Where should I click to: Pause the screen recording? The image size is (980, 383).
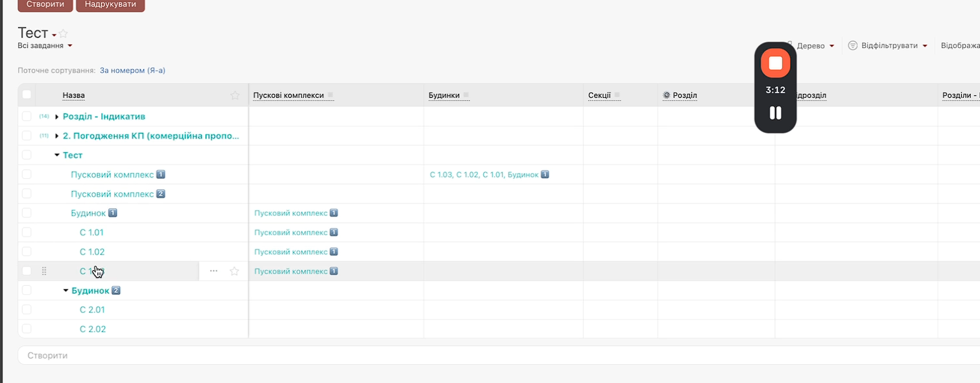pos(775,113)
